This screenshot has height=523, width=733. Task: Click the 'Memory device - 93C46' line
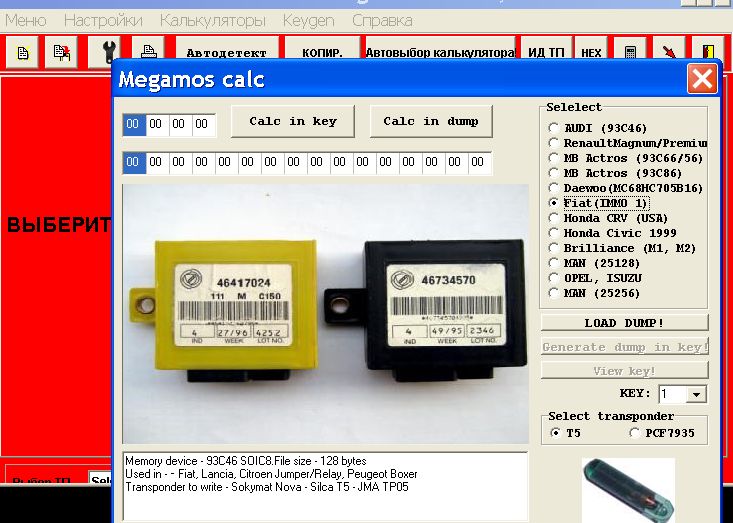246,461
